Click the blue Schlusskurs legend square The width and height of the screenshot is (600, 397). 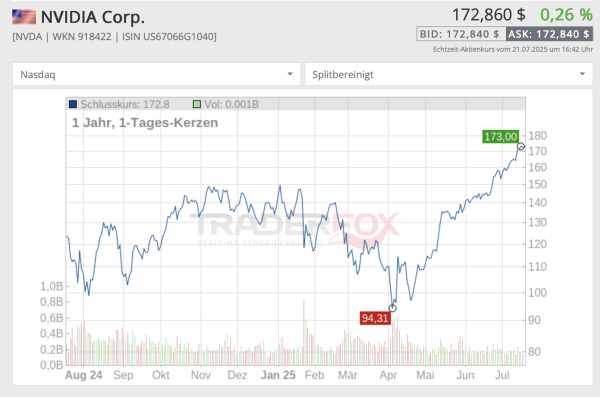click(x=73, y=104)
